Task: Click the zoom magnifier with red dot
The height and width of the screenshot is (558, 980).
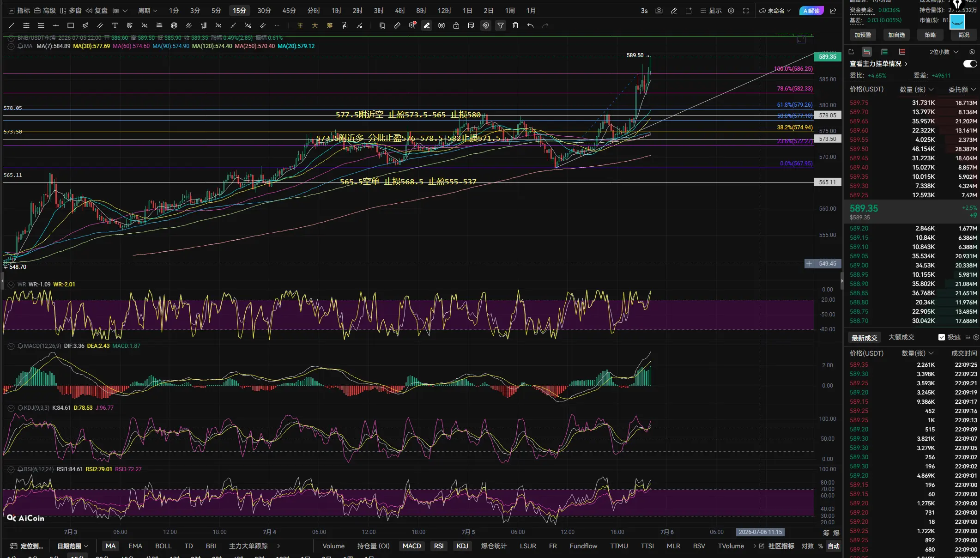Action: 412,25
